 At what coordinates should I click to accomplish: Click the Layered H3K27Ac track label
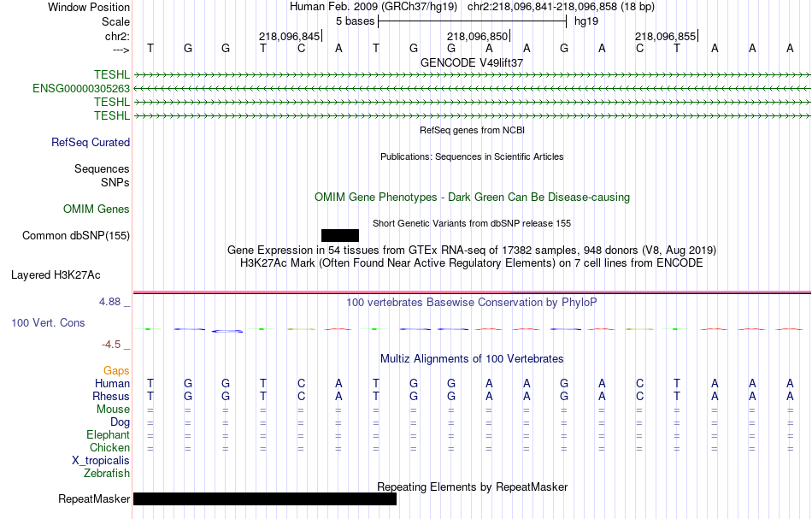56,275
